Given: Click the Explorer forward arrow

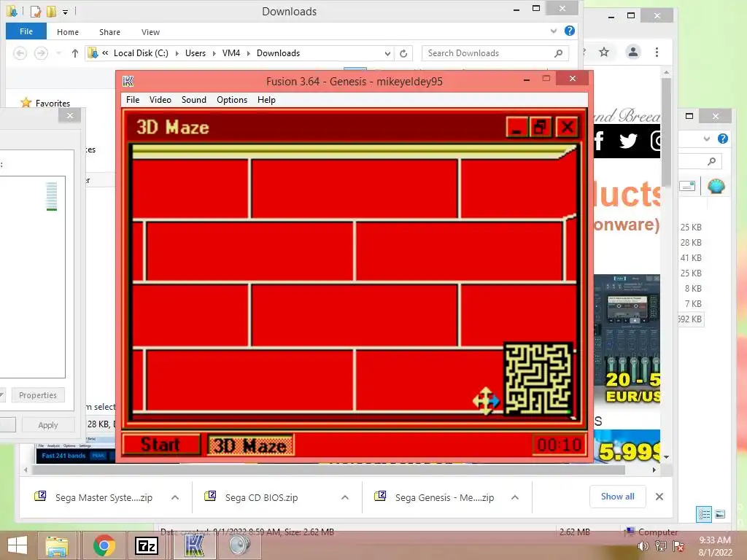Looking at the screenshot, I should click(x=41, y=52).
